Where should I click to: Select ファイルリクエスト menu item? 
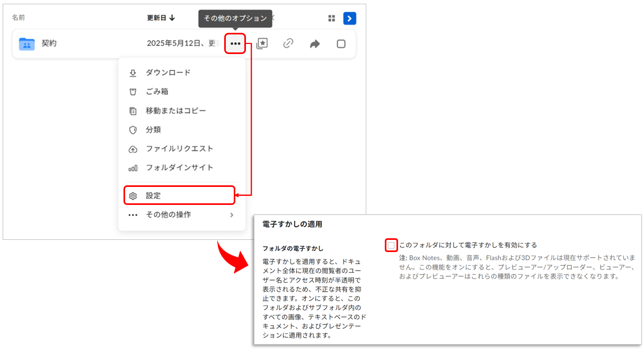pyautogui.click(x=179, y=149)
